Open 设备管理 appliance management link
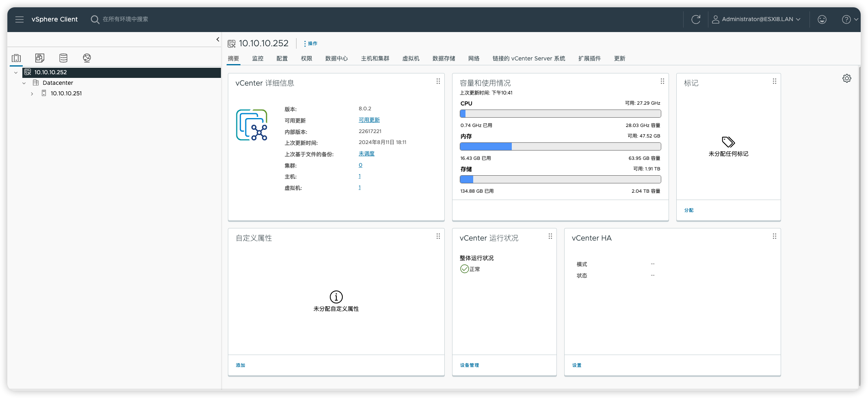 (x=470, y=365)
